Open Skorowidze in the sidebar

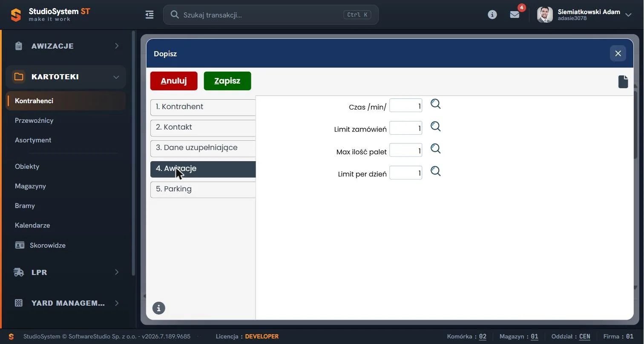(48, 246)
